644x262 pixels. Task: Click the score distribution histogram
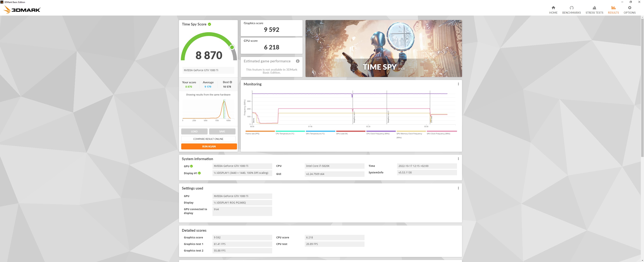point(208,110)
